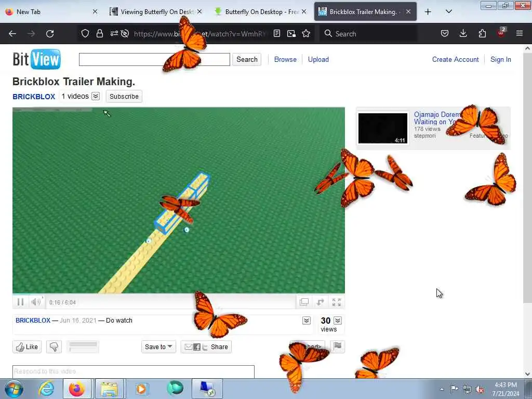The height and width of the screenshot is (399, 532).
Task: Open the Firefox hamburger menu
Action: point(520,33)
